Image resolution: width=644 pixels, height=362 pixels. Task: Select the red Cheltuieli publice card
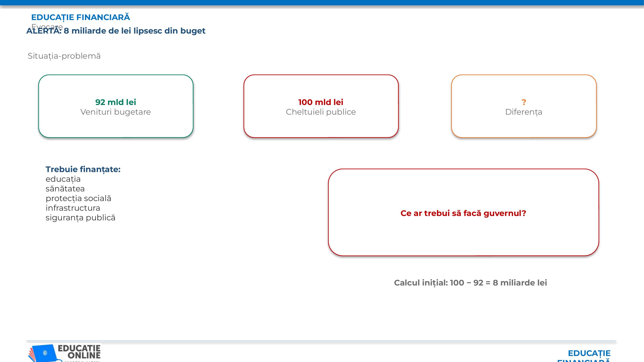click(x=321, y=106)
